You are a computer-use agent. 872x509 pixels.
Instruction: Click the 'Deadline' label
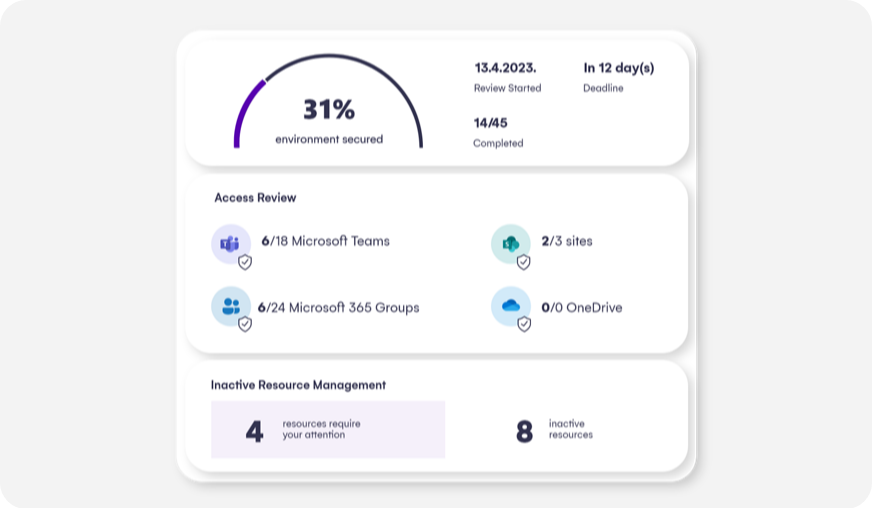[603, 88]
